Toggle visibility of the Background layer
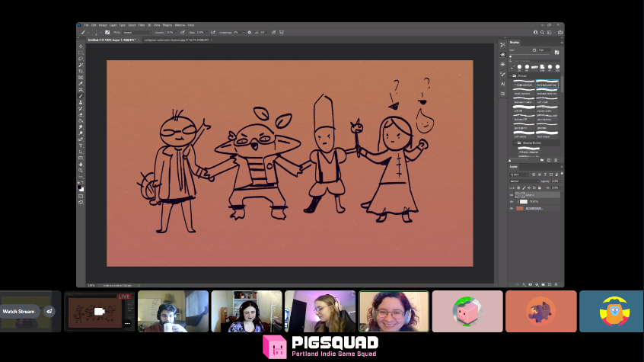Image resolution: width=644 pixels, height=362 pixels. (512, 207)
